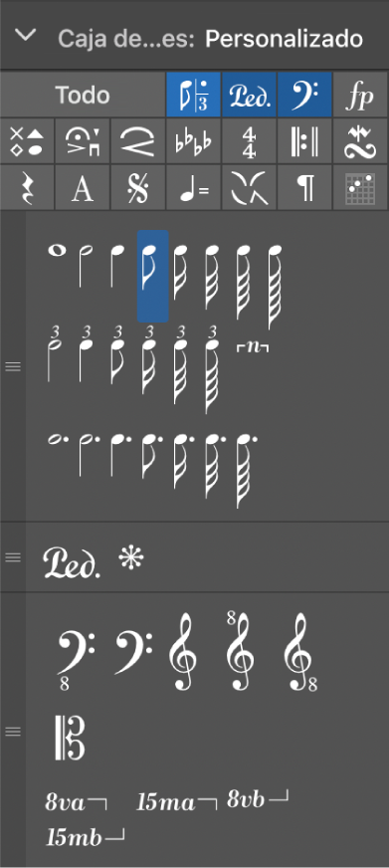389x868 pixels.
Task: Select the tempo quarter-note equals button
Action: (x=193, y=188)
